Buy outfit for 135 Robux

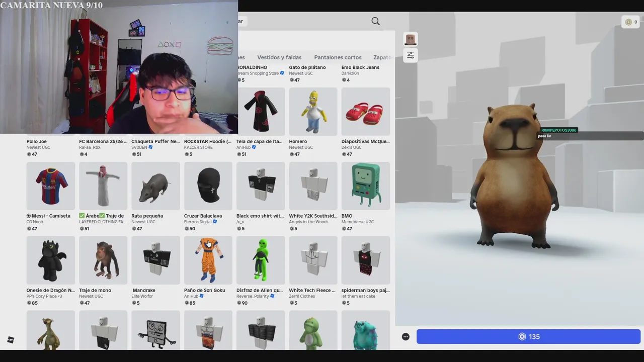pyautogui.click(x=528, y=337)
